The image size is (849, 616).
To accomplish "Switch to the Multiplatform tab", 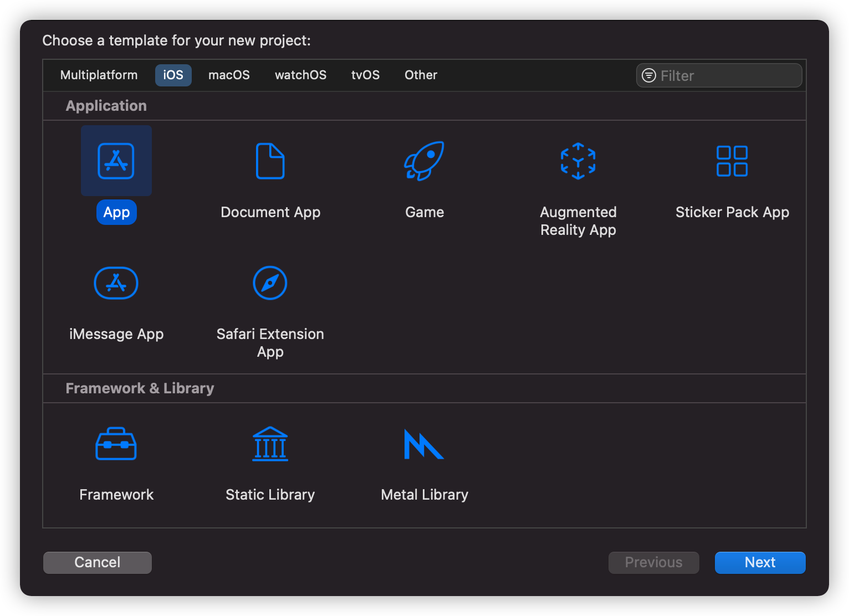I will pyautogui.click(x=99, y=75).
